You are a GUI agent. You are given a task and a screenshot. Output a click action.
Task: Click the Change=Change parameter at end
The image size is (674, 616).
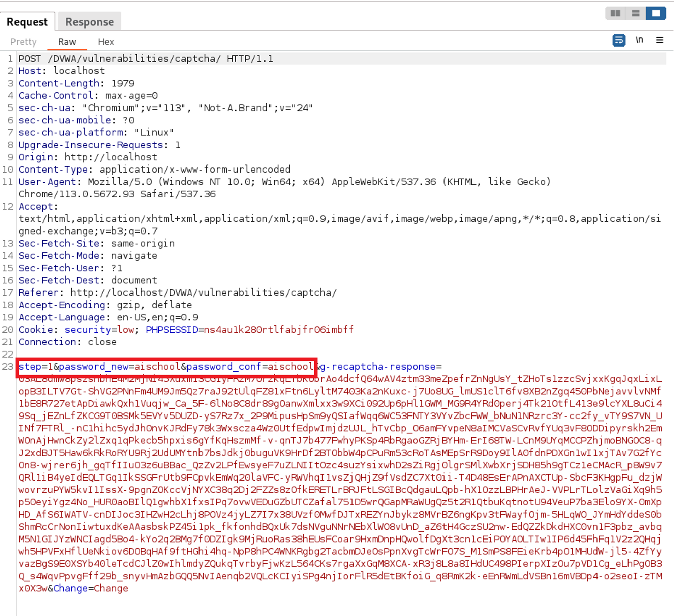pos(90,588)
